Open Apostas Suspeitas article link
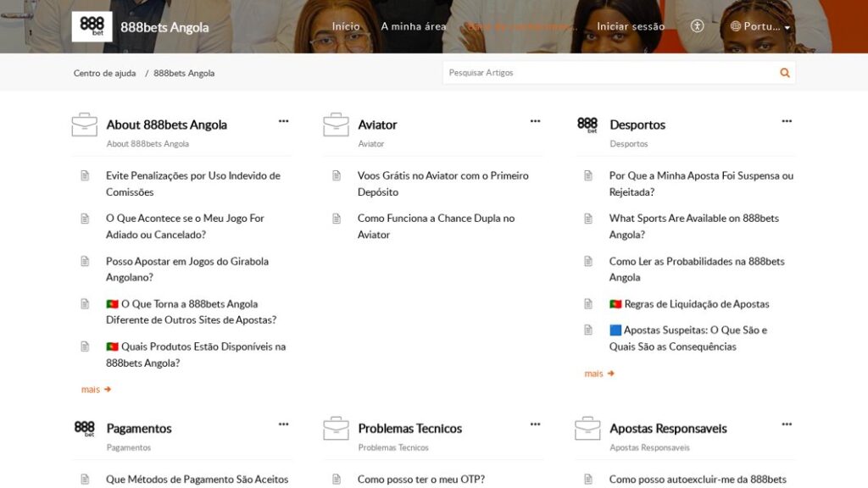This screenshot has height=488, width=868. pyautogui.click(x=688, y=338)
